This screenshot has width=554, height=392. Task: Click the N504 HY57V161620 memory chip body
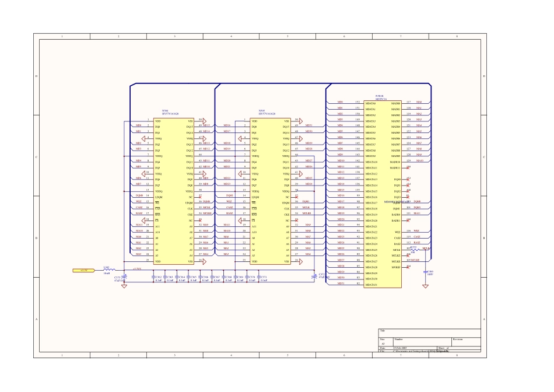[x=174, y=190]
